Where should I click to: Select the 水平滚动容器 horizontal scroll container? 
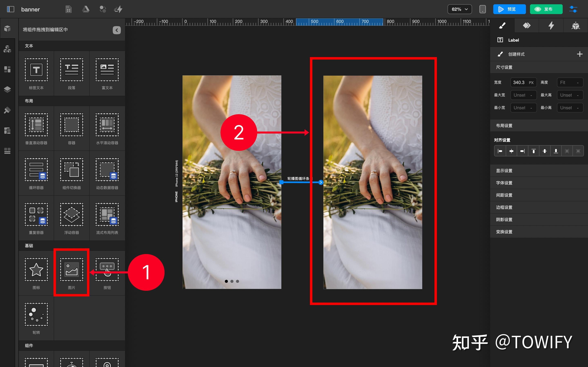pos(107,128)
